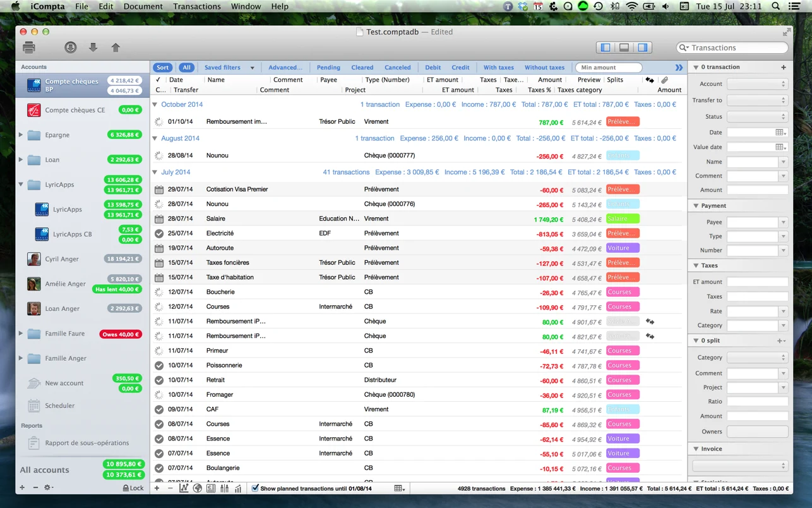The image size is (812, 508).
Task: Open the line chart icon in bottom bar
Action: (x=184, y=488)
